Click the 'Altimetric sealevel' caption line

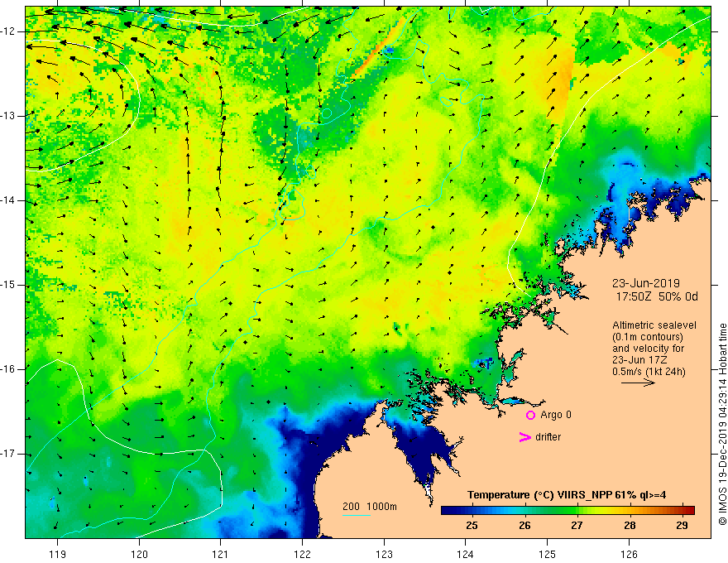click(x=654, y=325)
